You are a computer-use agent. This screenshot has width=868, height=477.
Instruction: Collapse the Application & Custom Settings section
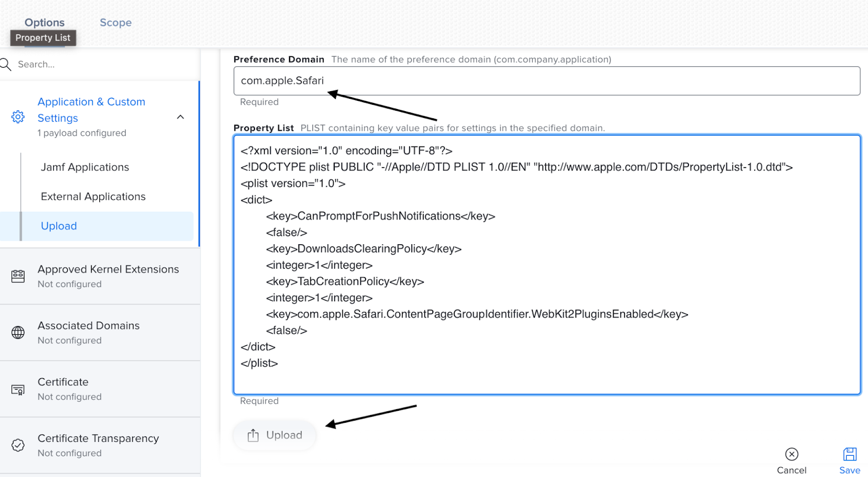tap(181, 117)
